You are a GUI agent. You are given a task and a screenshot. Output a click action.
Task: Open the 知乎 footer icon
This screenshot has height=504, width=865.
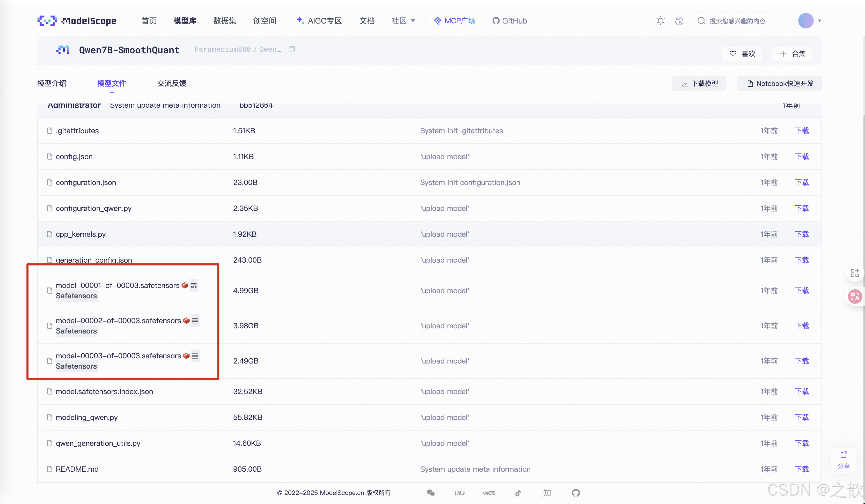click(x=547, y=493)
